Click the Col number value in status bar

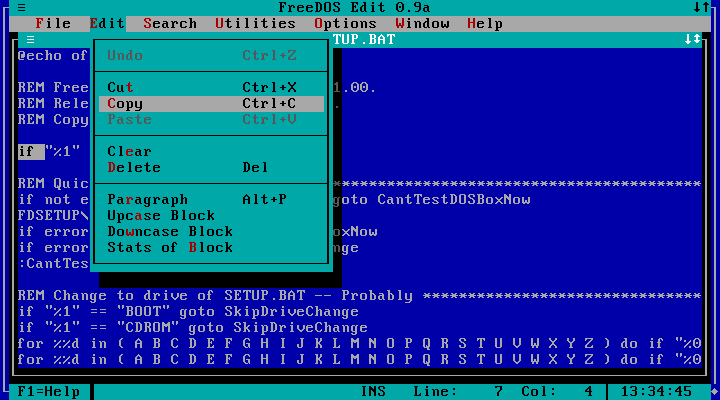pos(589,392)
